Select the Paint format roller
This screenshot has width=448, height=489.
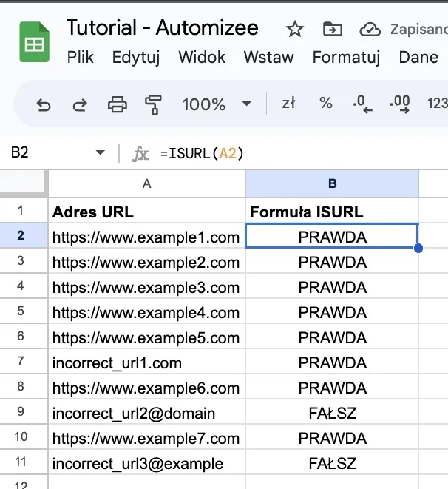[153, 104]
